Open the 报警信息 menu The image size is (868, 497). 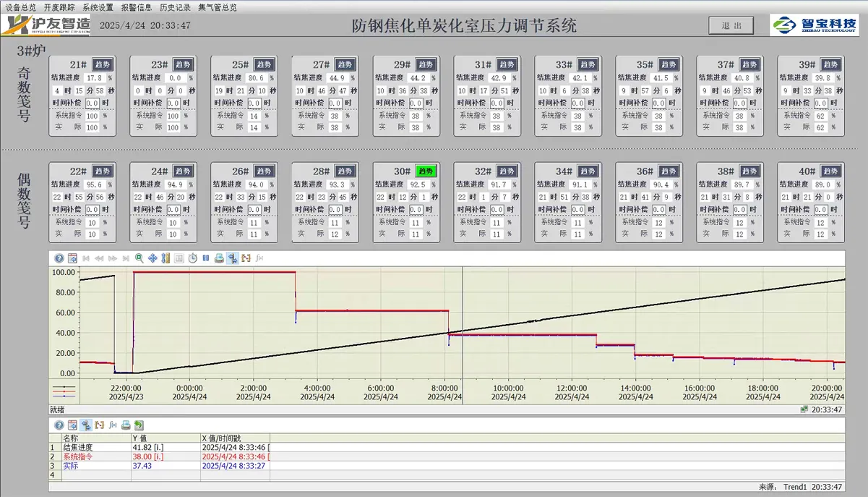[x=136, y=7]
